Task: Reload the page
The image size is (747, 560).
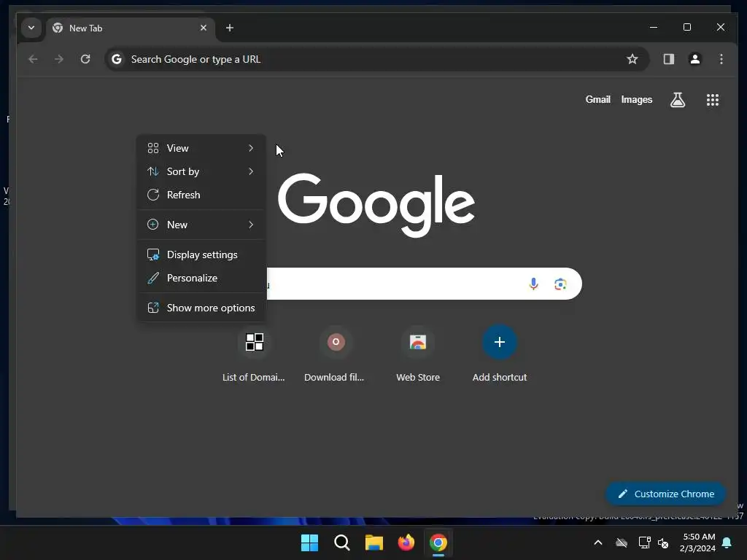Action: click(85, 59)
